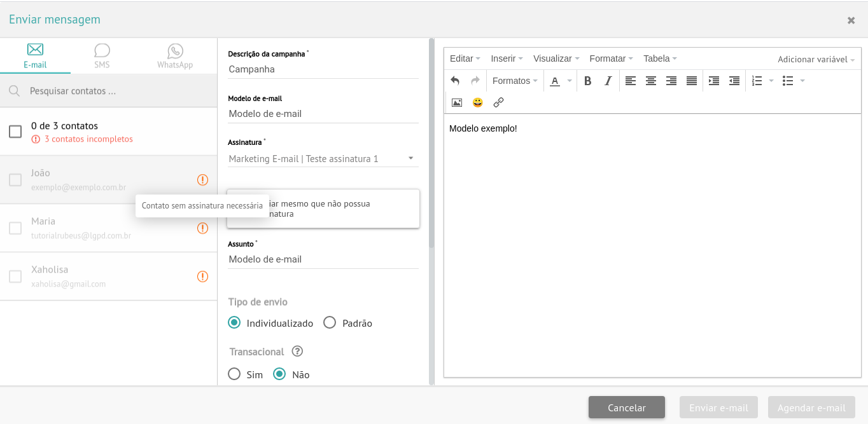This screenshot has width=868, height=424.
Task: Align text center
Action: point(651,81)
